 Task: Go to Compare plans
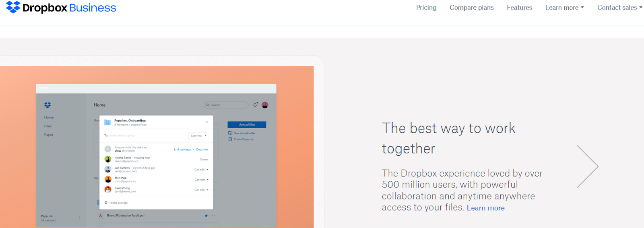click(x=472, y=8)
